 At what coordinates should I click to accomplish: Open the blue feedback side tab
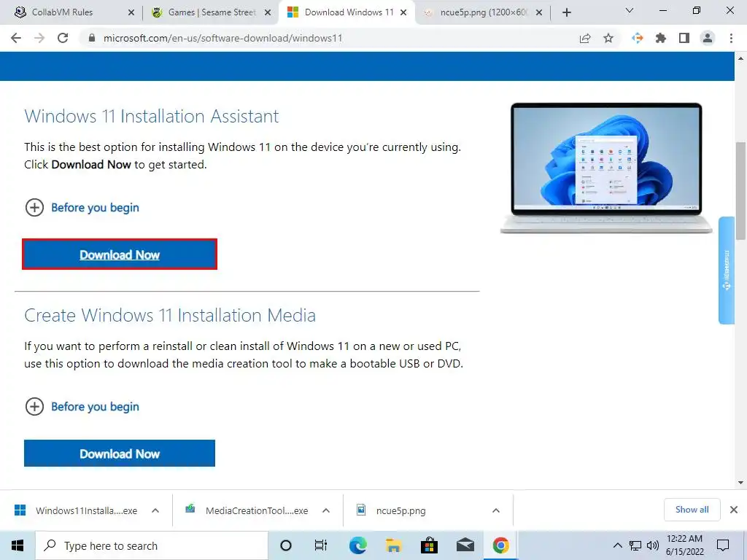point(727,271)
